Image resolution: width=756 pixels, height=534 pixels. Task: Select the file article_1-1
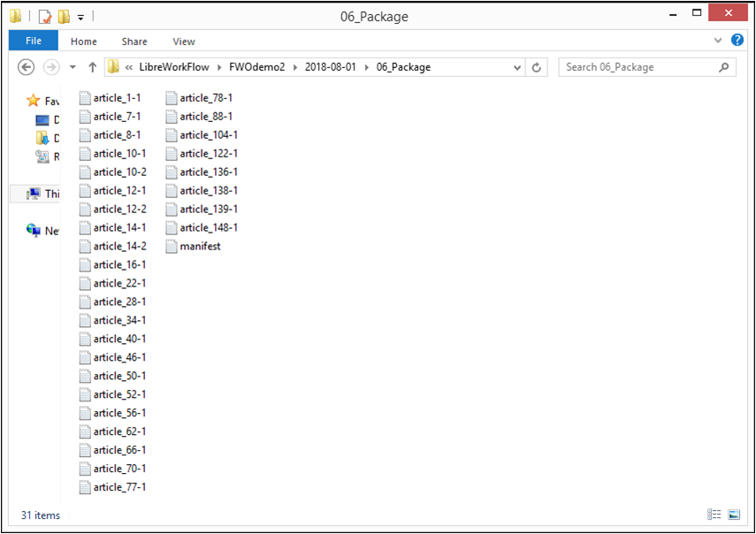pos(111,98)
